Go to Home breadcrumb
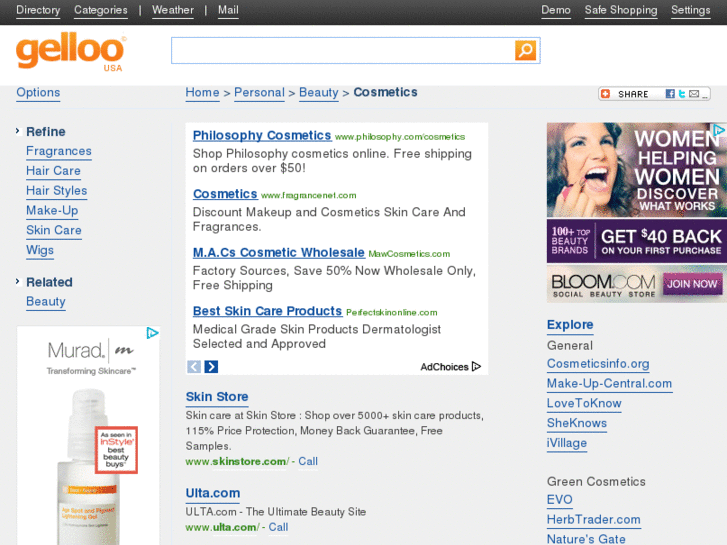Viewport: 727px width, 545px height. pyautogui.click(x=202, y=92)
